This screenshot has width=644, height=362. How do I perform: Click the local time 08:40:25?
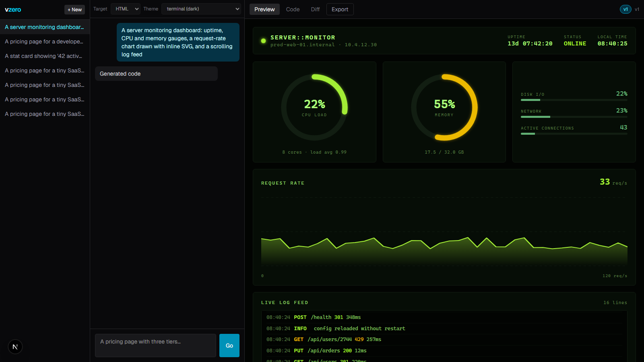click(x=612, y=43)
